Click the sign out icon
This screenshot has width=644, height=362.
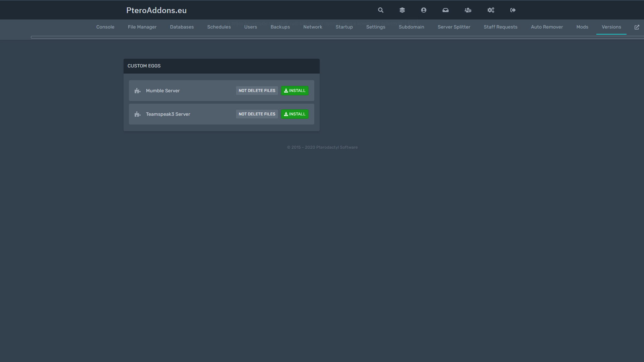tap(513, 10)
